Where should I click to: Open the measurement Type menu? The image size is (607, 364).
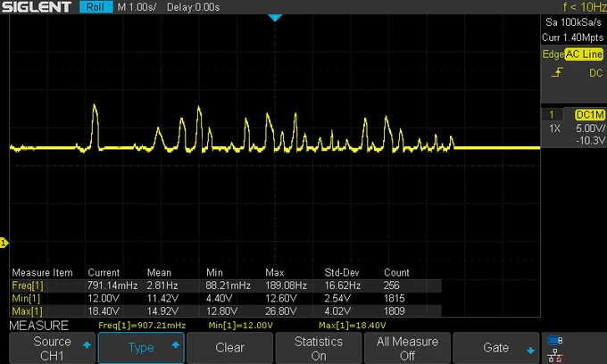click(x=141, y=348)
